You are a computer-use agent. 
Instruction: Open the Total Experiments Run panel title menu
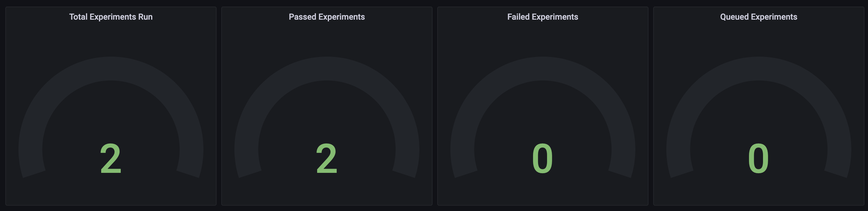pyautogui.click(x=111, y=17)
